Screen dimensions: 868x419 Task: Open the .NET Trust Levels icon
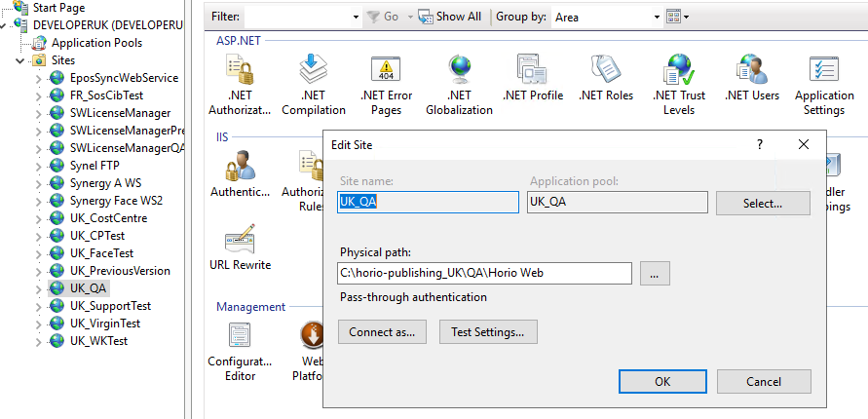[x=679, y=70]
